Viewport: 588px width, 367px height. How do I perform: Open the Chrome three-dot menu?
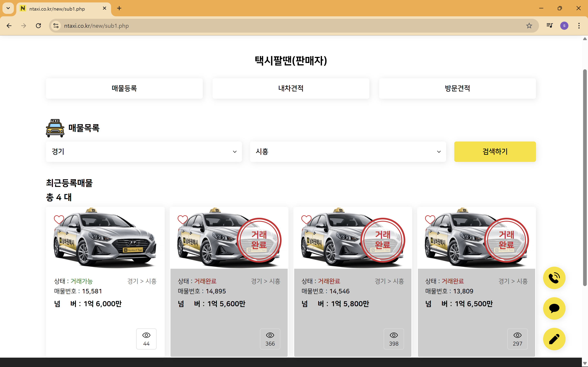tap(579, 26)
